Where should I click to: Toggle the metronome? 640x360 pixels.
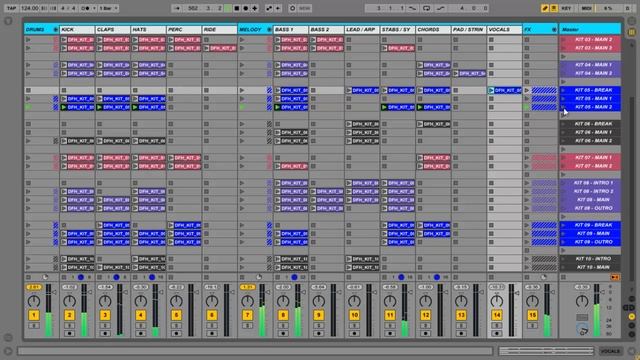[85, 8]
